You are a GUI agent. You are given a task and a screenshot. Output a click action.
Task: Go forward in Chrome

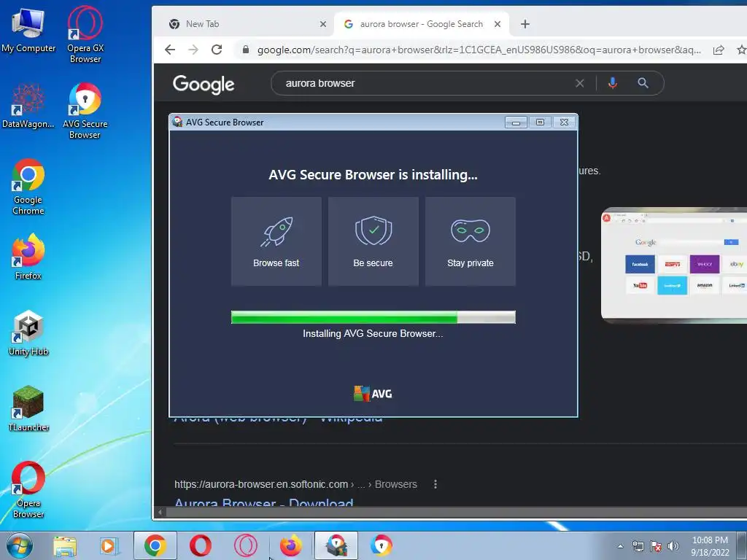193,50
